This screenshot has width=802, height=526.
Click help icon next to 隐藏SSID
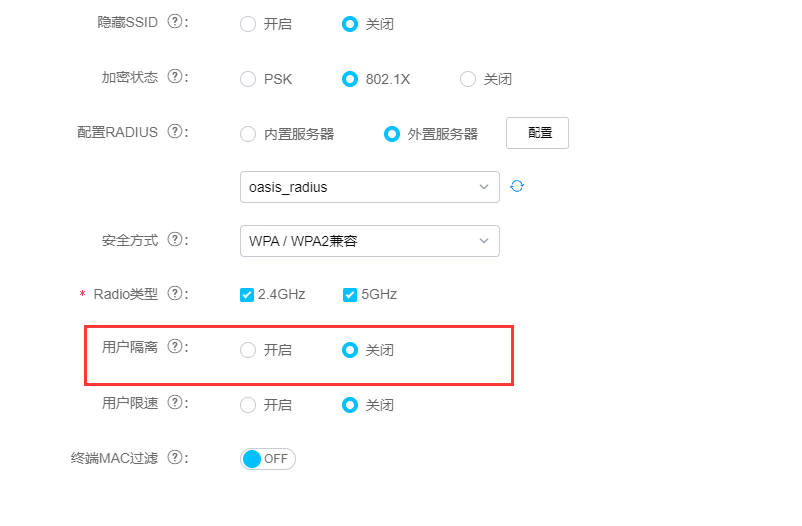tap(175, 22)
